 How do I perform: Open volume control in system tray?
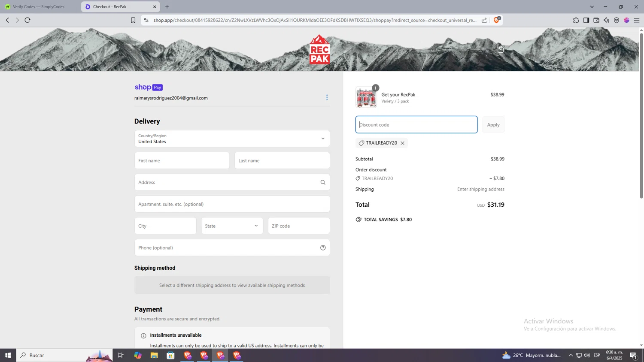[587, 355]
